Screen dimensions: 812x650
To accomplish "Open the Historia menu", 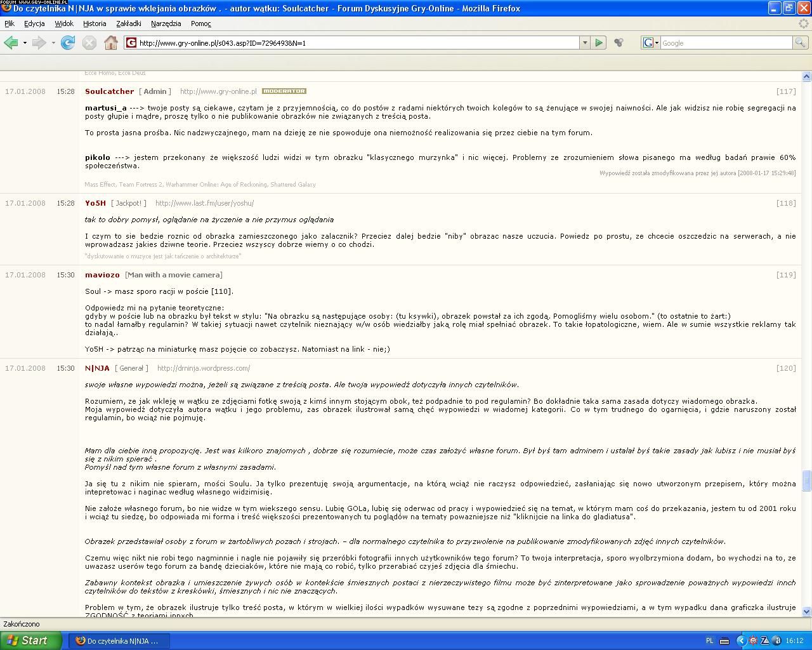I will 95,23.
